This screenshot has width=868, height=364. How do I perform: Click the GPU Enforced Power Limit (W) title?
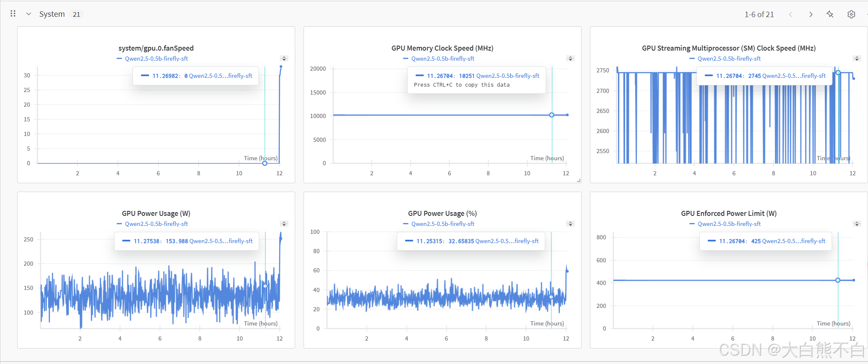[x=729, y=213]
